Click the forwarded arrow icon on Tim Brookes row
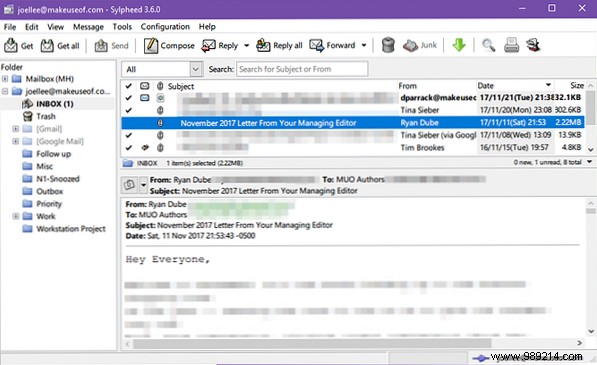Viewport: 597px width, 365px height. [x=145, y=147]
